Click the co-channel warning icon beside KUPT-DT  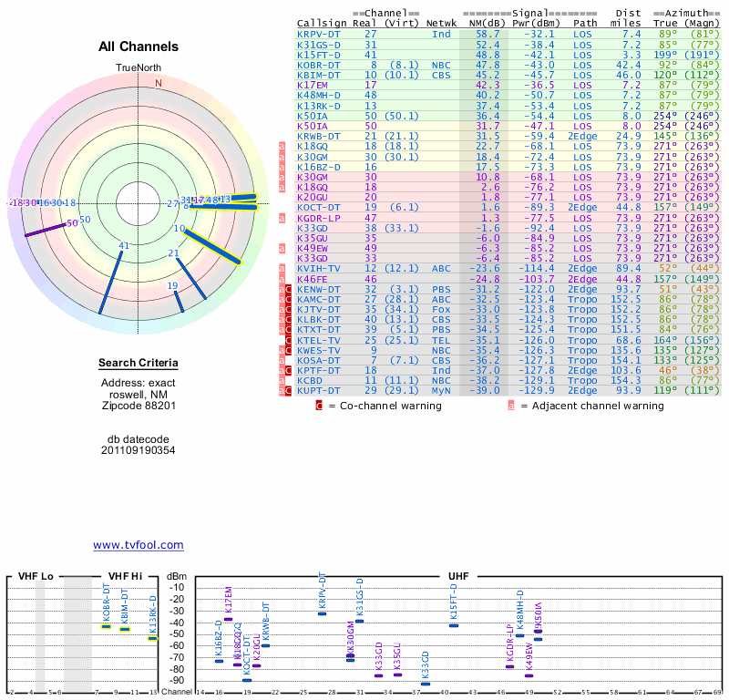point(289,390)
